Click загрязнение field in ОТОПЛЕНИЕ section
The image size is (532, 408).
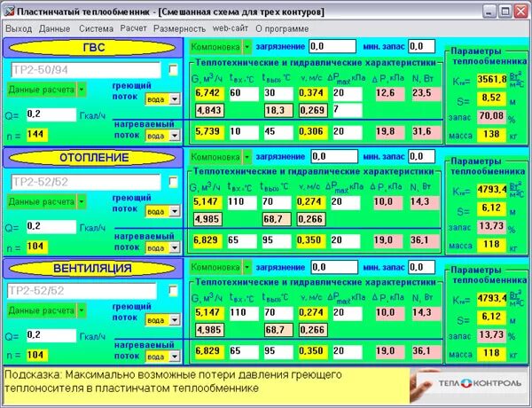coord(334,156)
